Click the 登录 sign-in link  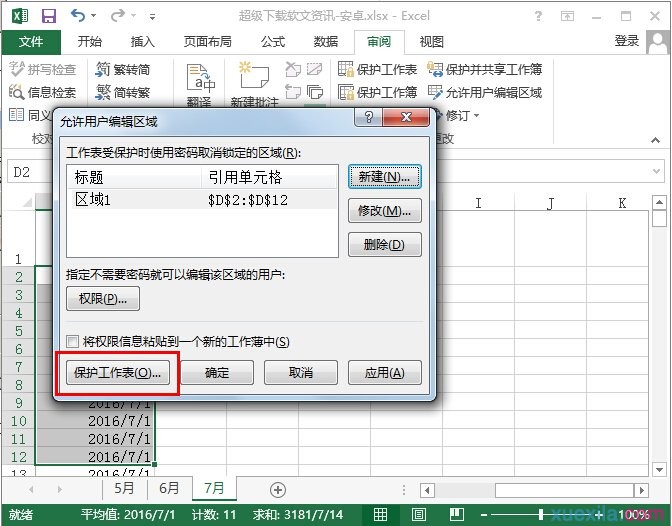tap(627, 41)
